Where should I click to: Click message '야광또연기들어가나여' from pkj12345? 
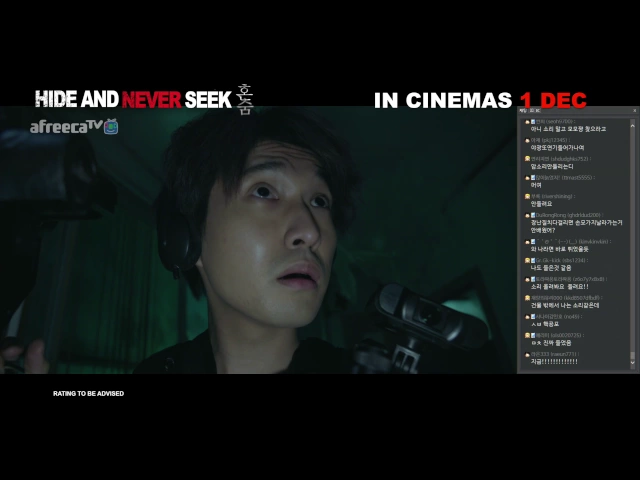[x=557, y=148]
